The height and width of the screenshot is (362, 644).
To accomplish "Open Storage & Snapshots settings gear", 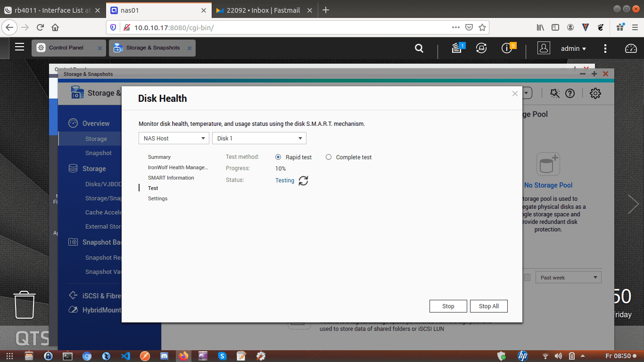I will coord(595,93).
